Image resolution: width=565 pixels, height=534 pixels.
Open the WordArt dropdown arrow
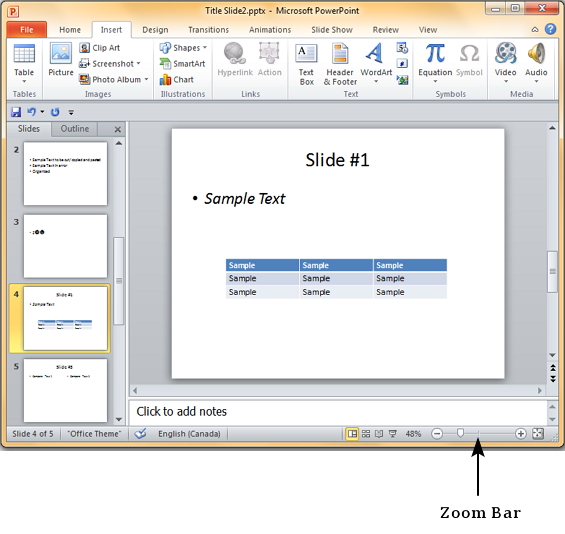pyautogui.click(x=376, y=81)
